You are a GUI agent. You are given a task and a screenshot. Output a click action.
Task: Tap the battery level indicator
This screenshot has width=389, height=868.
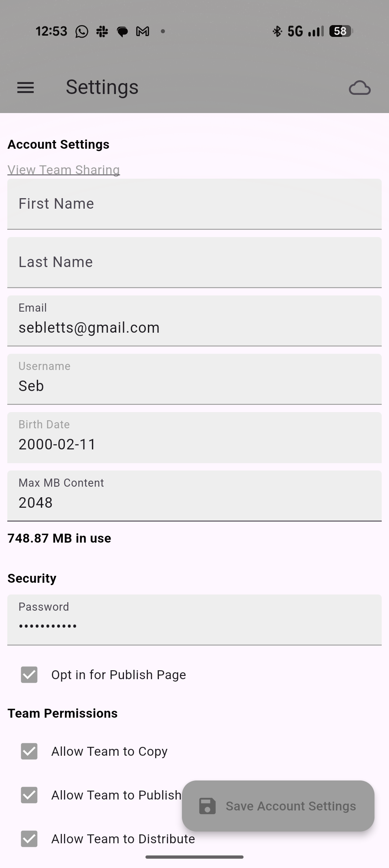[341, 31]
